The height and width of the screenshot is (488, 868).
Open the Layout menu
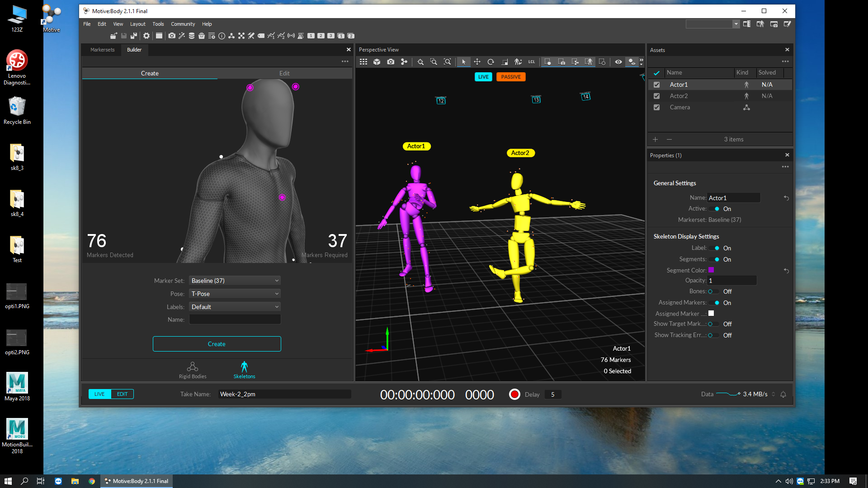[137, 24]
